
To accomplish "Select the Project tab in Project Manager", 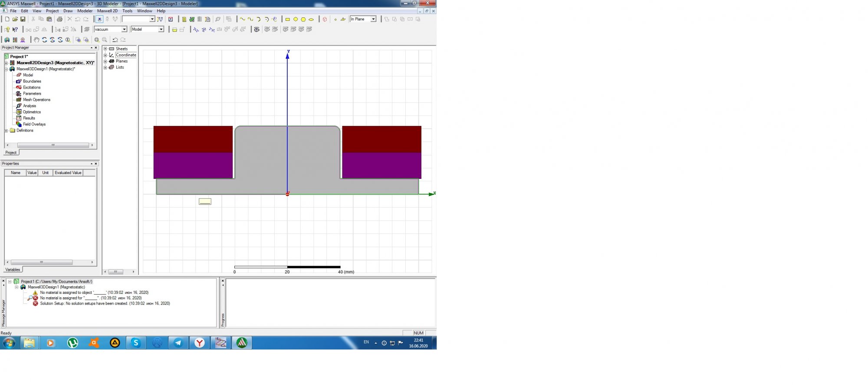I will point(11,152).
